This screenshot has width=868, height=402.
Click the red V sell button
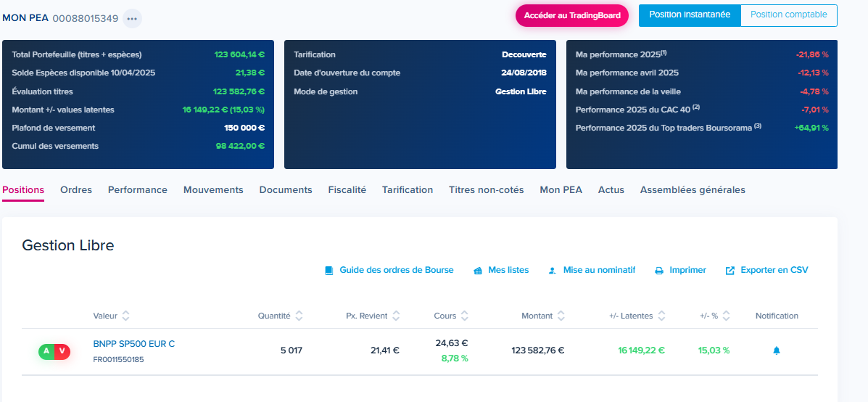click(62, 351)
